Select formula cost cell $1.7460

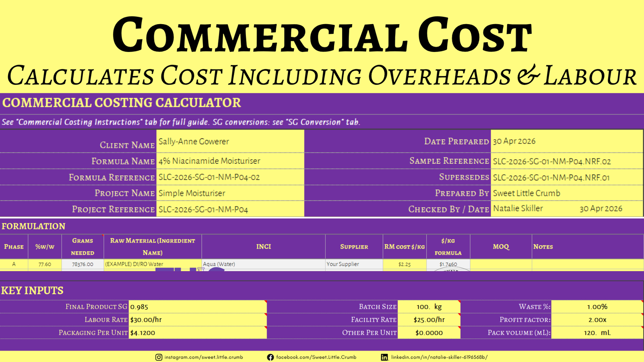click(x=448, y=264)
